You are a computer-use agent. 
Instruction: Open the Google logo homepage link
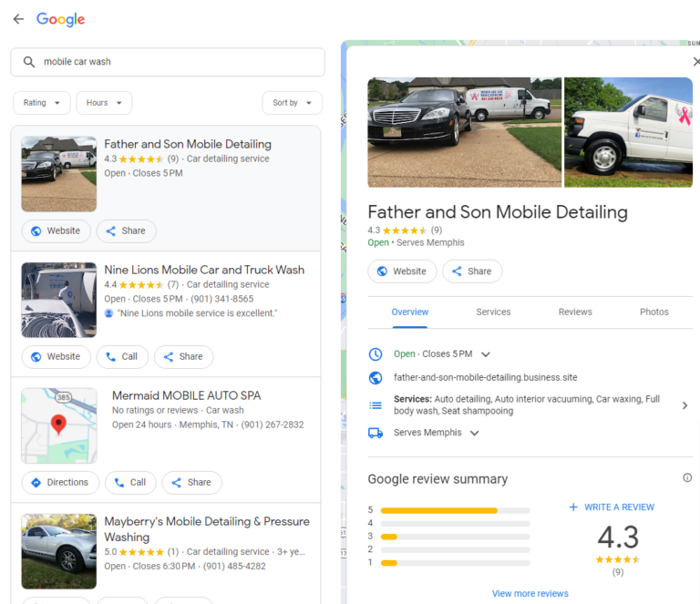tap(60, 19)
